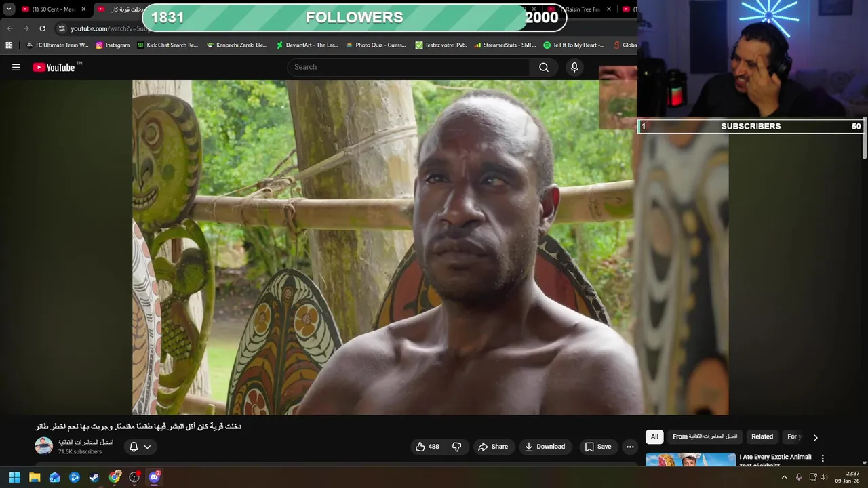Open site information icon in address bar

point(62,28)
